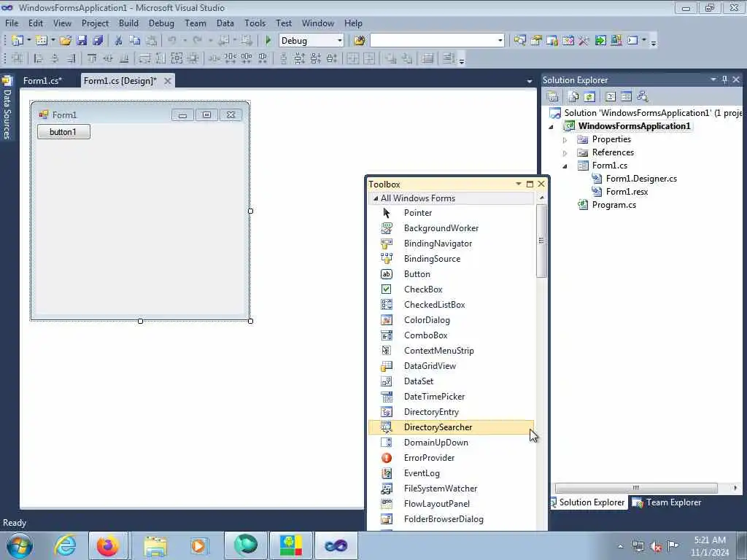Open Internet Explorer from the taskbar

tap(65, 545)
